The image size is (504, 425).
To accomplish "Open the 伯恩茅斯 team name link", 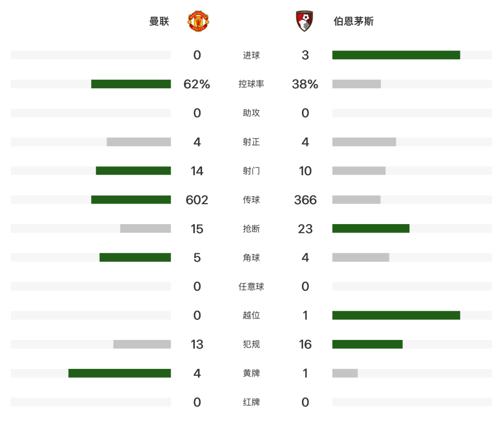I will point(353,21).
